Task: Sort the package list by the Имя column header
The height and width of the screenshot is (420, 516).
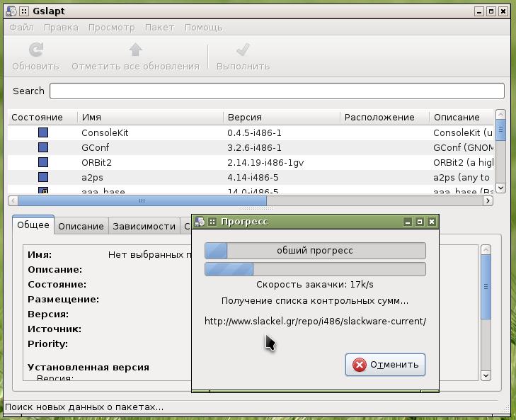Action: tap(150, 118)
